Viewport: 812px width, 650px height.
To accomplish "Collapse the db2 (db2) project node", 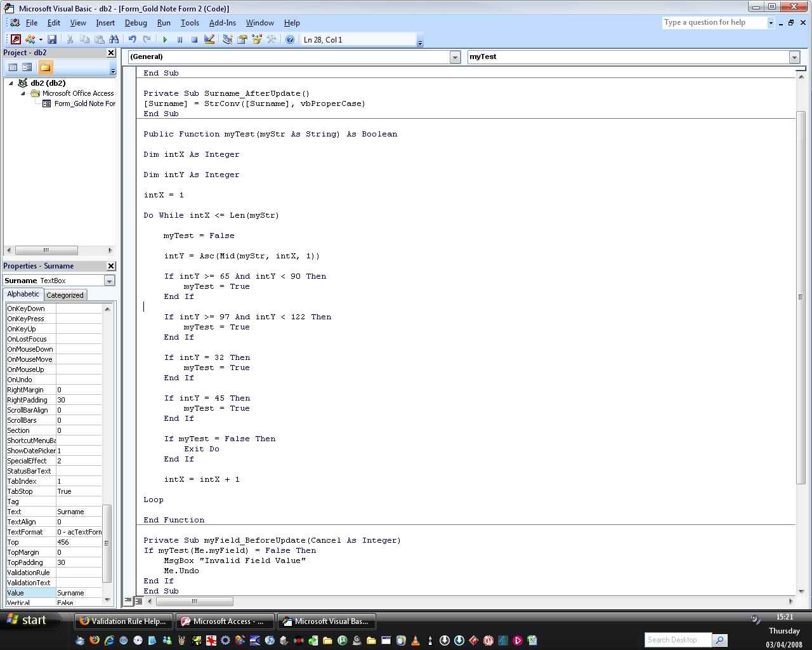I will pyautogui.click(x=11, y=83).
